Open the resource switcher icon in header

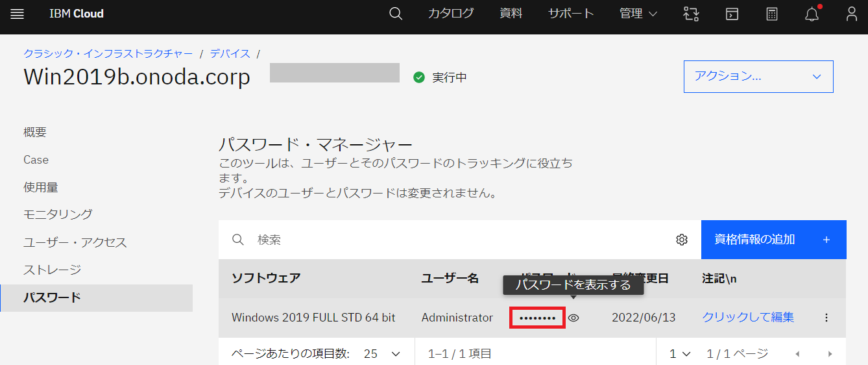pos(691,14)
